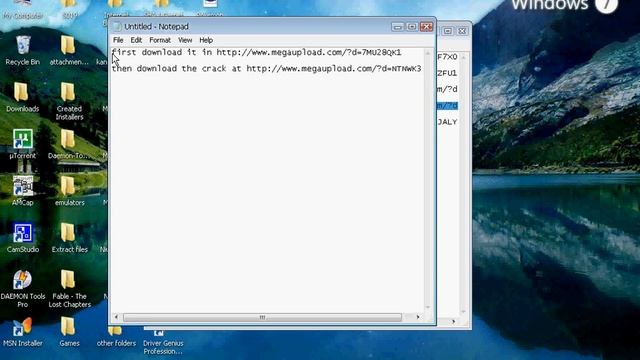
Task: Click 'JALY' text in background window
Action: [447, 122]
